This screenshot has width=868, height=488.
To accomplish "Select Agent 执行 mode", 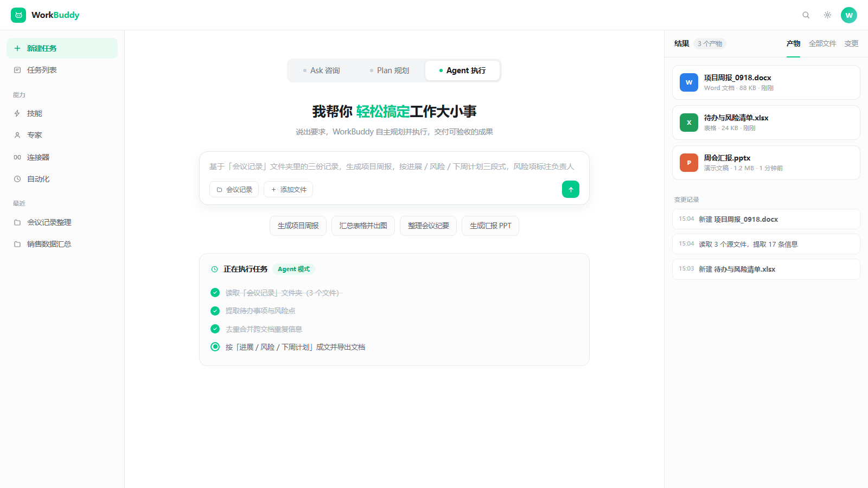I will [462, 70].
